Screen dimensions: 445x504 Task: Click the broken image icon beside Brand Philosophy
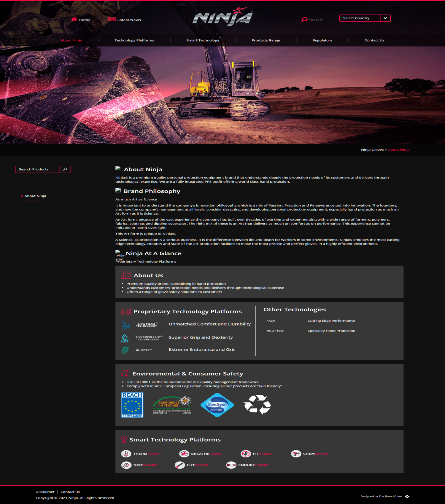pos(118,190)
